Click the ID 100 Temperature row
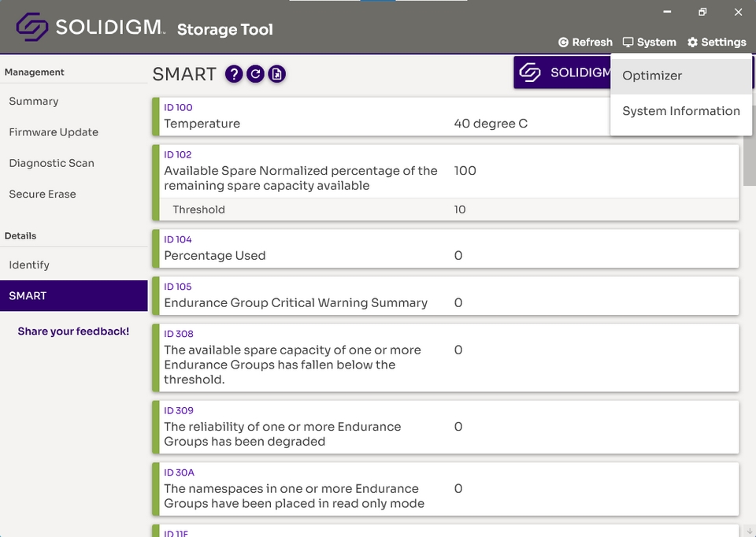The image size is (756, 537). (x=446, y=117)
